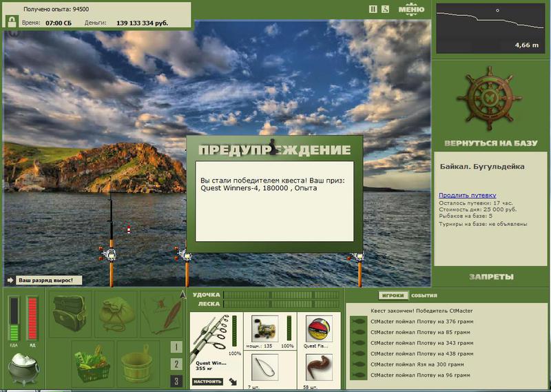Image resolution: width=551 pixels, height=392 pixels.
Task: Click the diagonal arrow beside НАСТРОИТЬ
Action: [x=233, y=382]
